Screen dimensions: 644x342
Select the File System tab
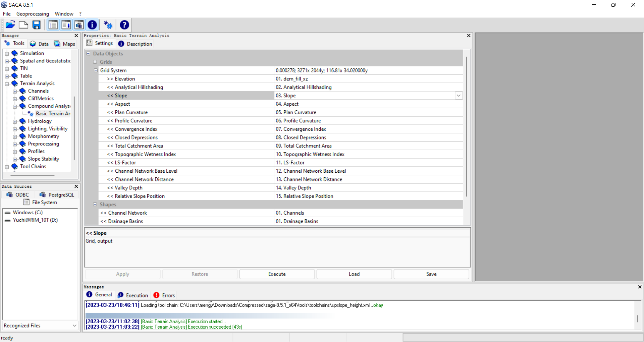pyautogui.click(x=40, y=202)
